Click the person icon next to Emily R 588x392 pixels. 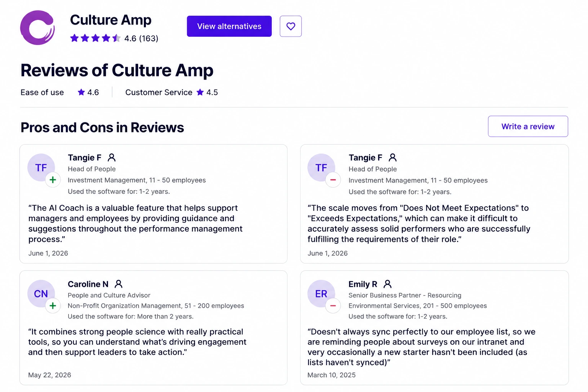click(387, 284)
